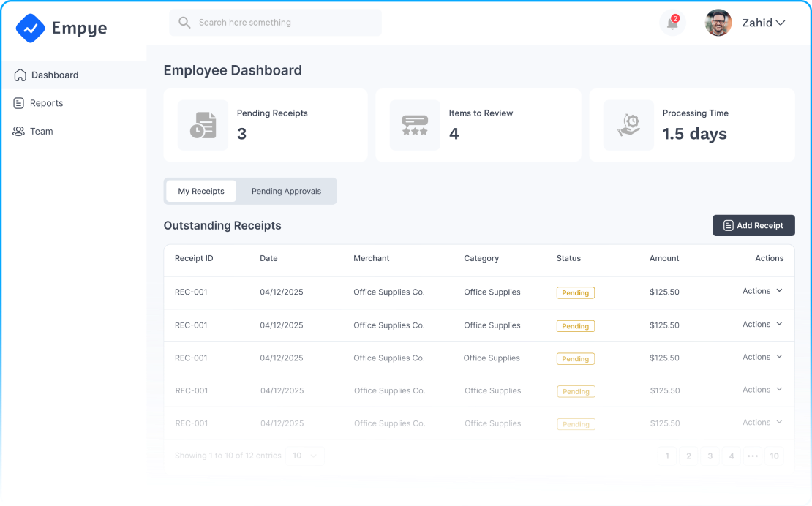Click Zahid's profile avatar
This screenshot has width=812, height=506.
[x=718, y=23]
